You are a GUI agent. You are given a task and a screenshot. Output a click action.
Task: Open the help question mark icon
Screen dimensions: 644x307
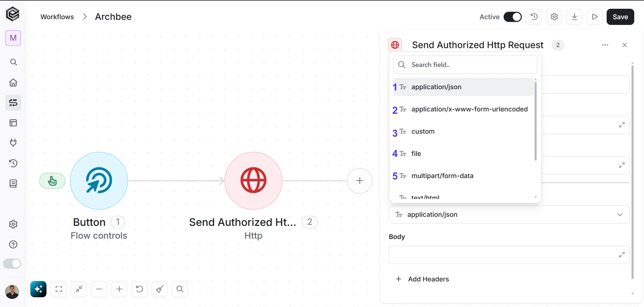click(13, 244)
